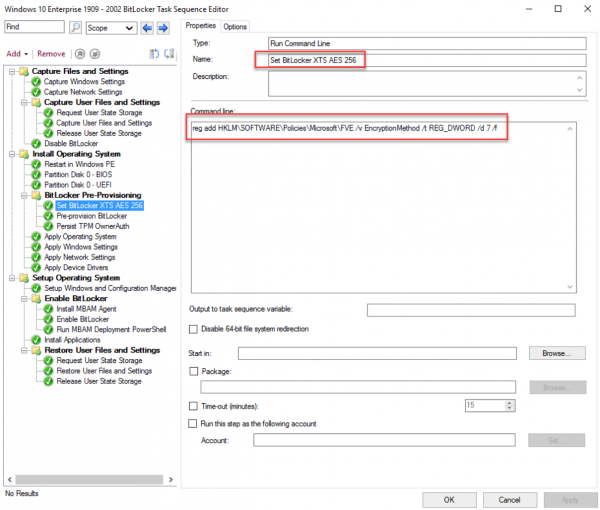Go to next search result arrow

(x=163, y=28)
